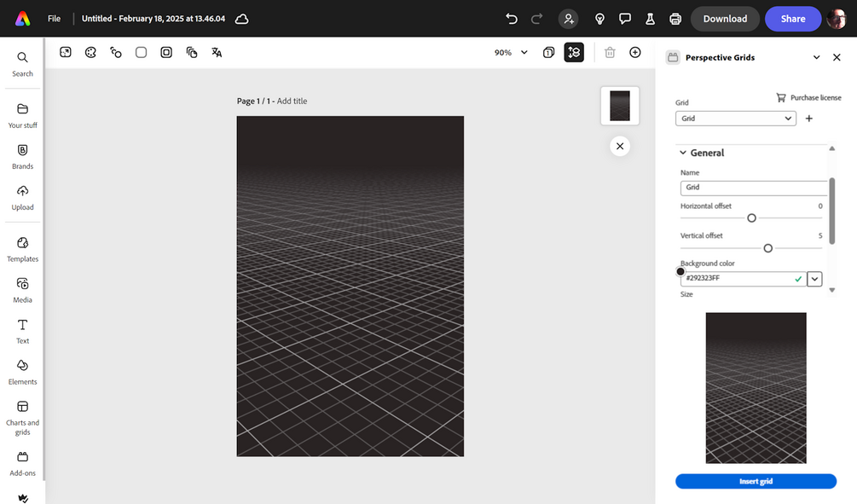Select the Elements sidebar icon
Screen dimensions: 857x504
point(22,368)
